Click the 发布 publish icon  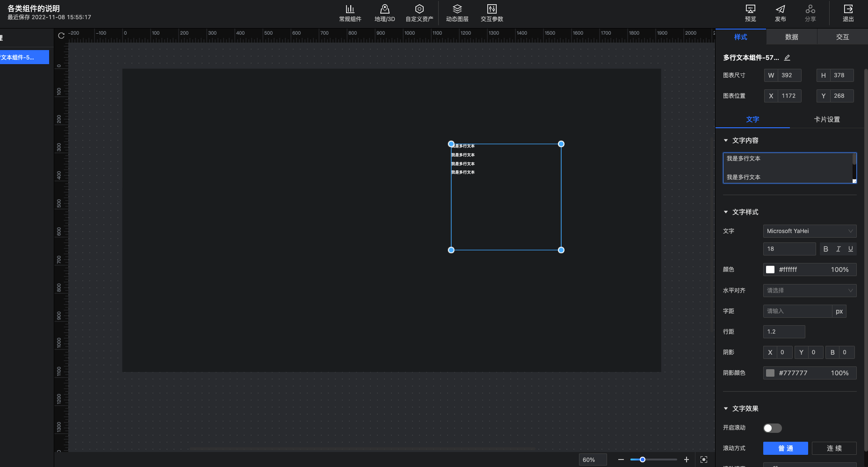click(x=780, y=13)
